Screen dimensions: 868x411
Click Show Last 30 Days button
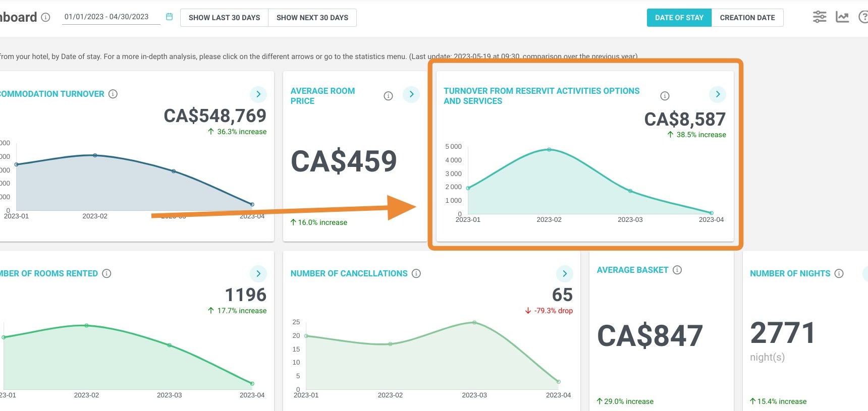pos(224,18)
